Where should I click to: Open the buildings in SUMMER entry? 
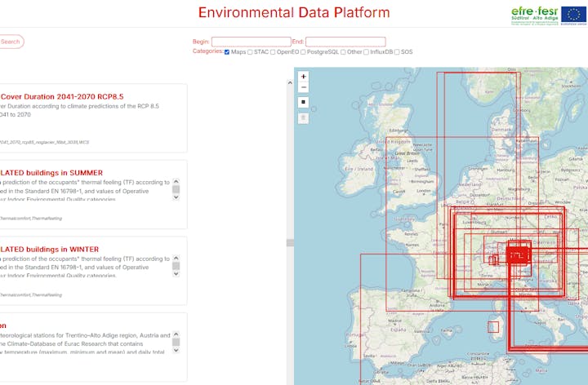[51, 173]
